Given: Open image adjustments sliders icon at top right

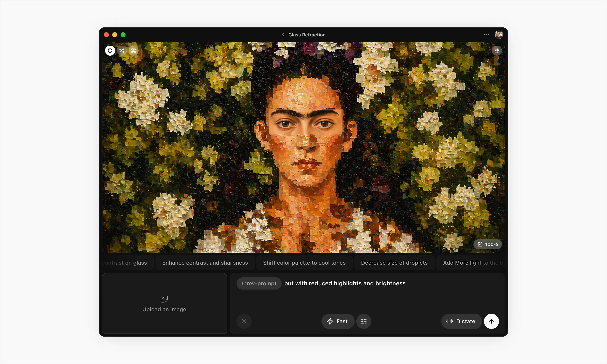Looking at the screenshot, I should pyautogui.click(x=497, y=51).
